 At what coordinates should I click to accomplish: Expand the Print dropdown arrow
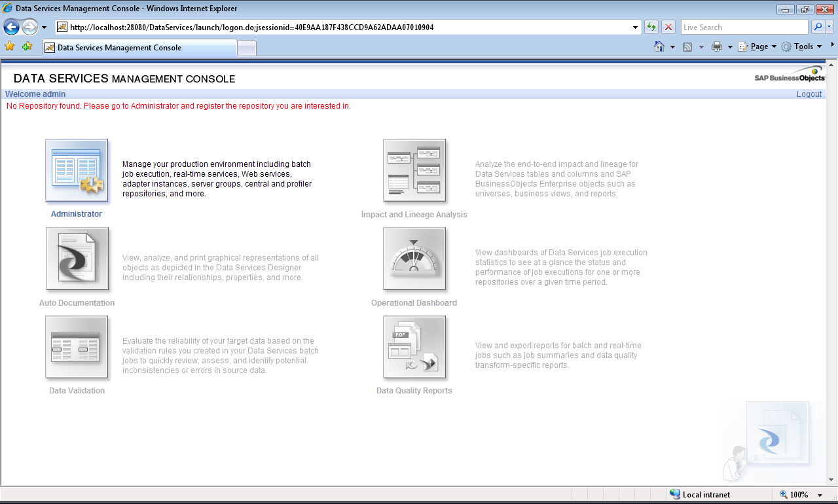coord(730,47)
